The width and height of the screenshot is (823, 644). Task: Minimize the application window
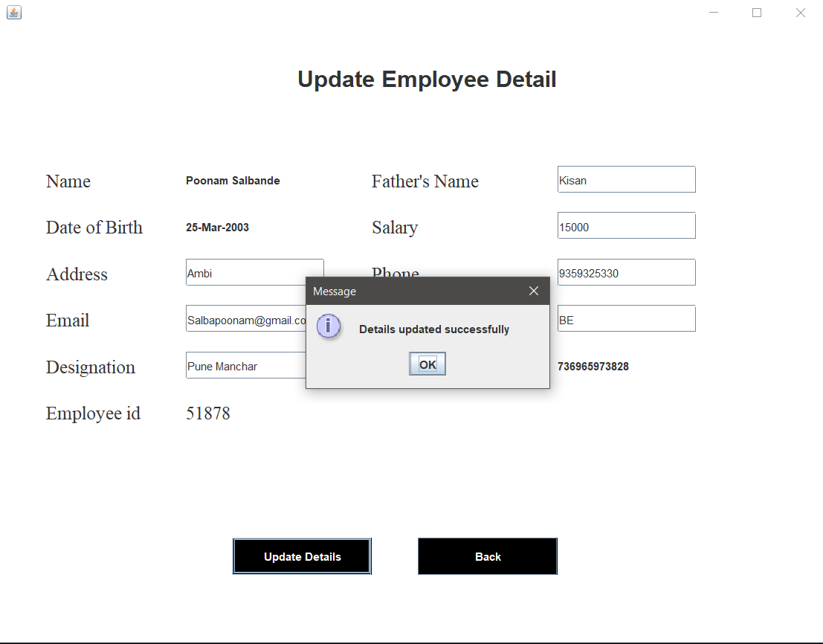pyautogui.click(x=713, y=12)
